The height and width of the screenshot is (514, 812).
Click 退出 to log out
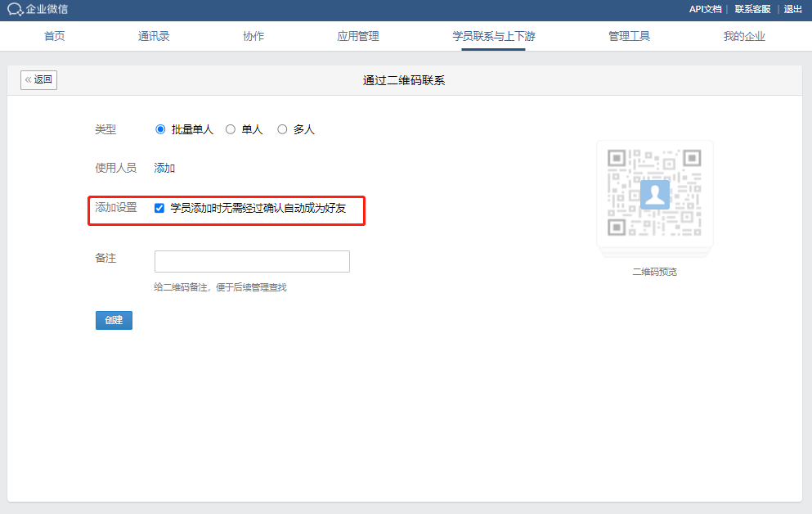pyautogui.click(x=793, y=9)
